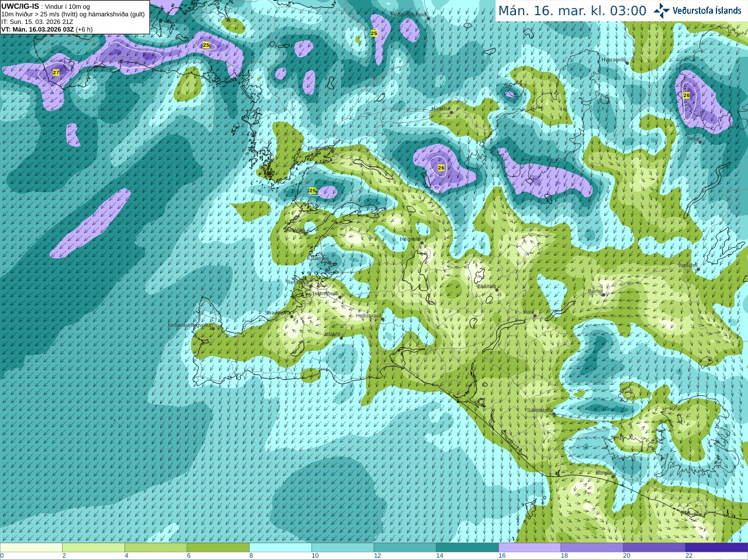Select the 10–12 m/s legend color
Viewport: 748px width, 560px height.
click(x=342, y=548)
